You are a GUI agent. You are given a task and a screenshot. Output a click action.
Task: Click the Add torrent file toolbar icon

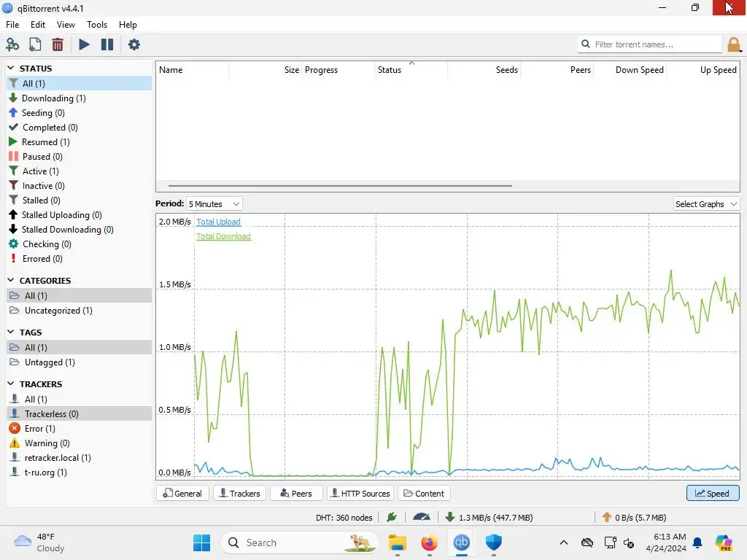click(35, 44)
